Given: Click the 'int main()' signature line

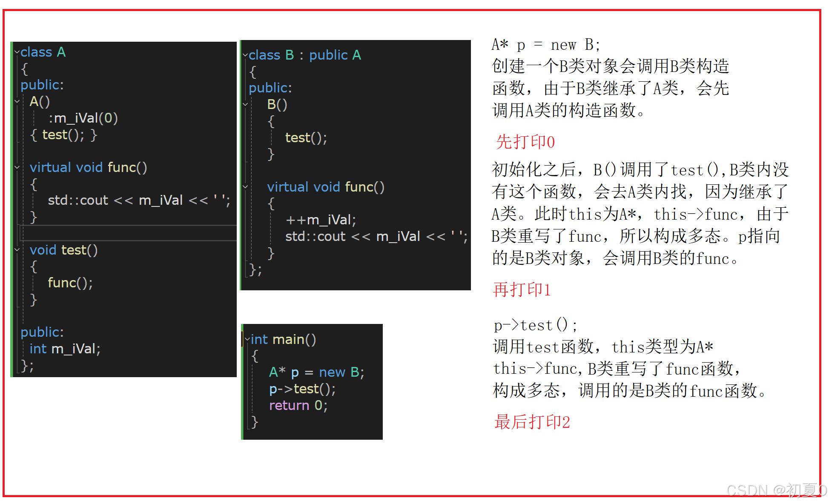Looking at the screenshot, I should tap(284, 339).
